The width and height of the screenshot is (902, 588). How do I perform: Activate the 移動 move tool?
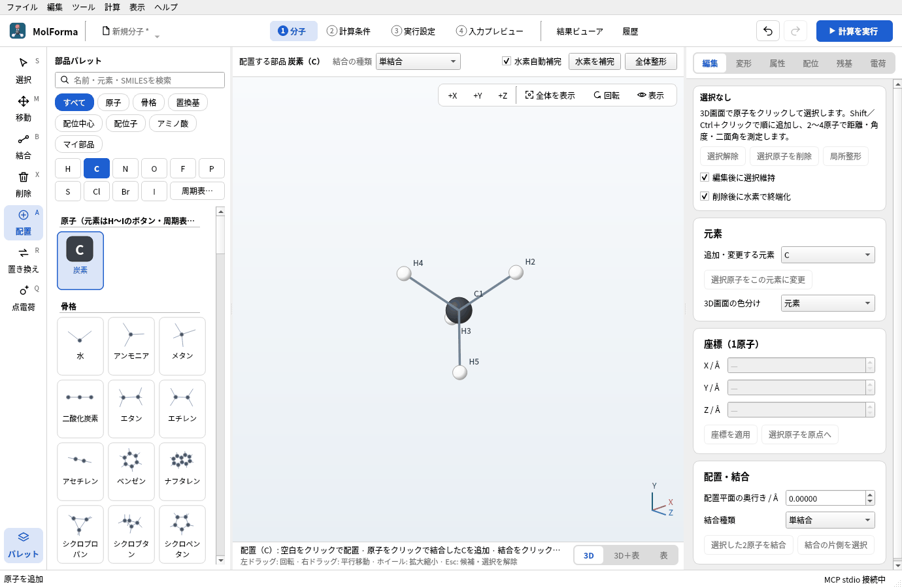tap(24, 108)
